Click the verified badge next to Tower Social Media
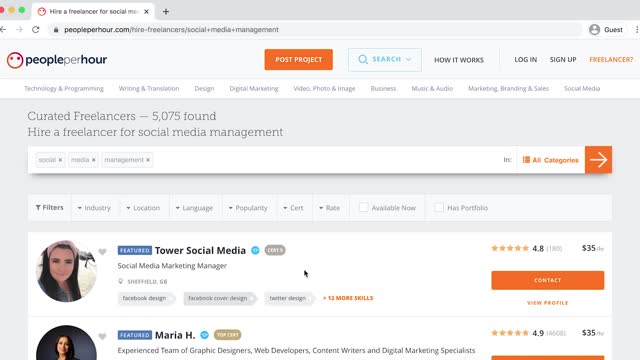The width and height of the screenshot is (640, 360). click(x=255, y=251)
